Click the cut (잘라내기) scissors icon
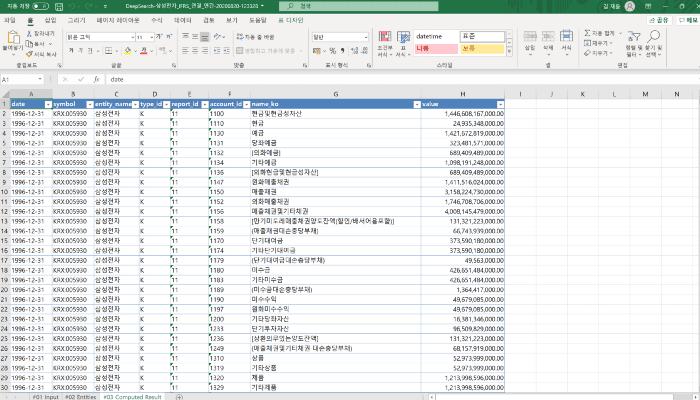Viewport: 700px width, 400px height. point(29,33)
